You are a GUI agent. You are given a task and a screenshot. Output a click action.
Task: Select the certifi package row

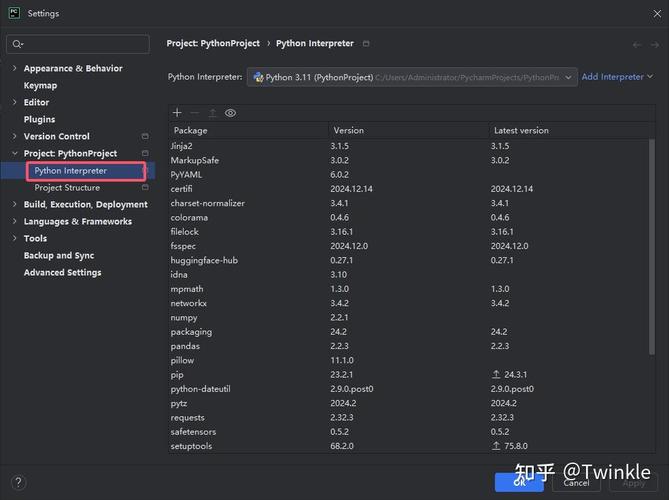click(409, 189)
